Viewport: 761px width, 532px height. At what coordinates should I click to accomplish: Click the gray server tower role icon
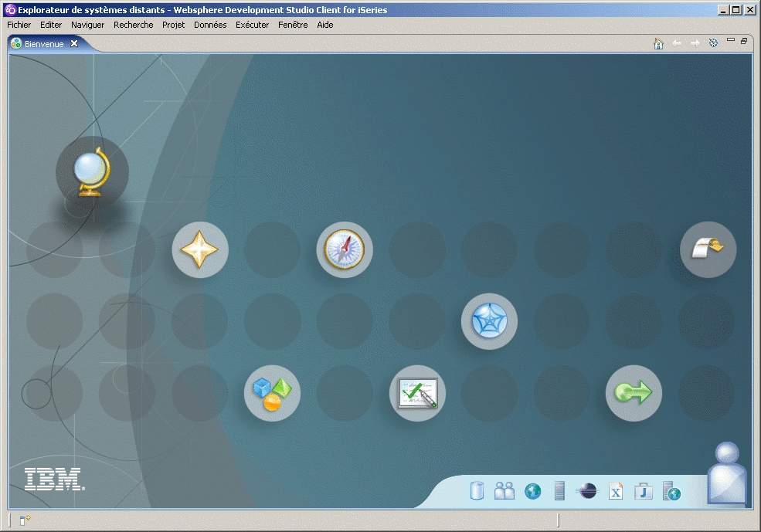click(x=559, y=491)
